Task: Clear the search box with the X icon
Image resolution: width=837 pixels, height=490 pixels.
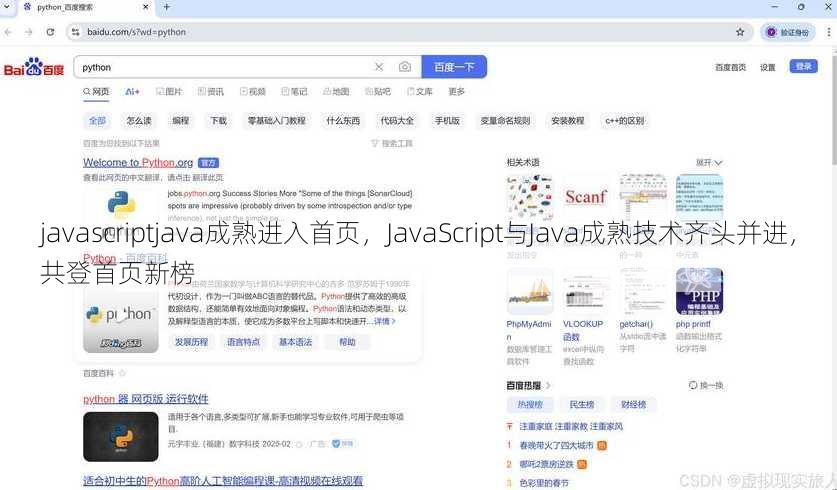Action: click(x=379, y=67)
